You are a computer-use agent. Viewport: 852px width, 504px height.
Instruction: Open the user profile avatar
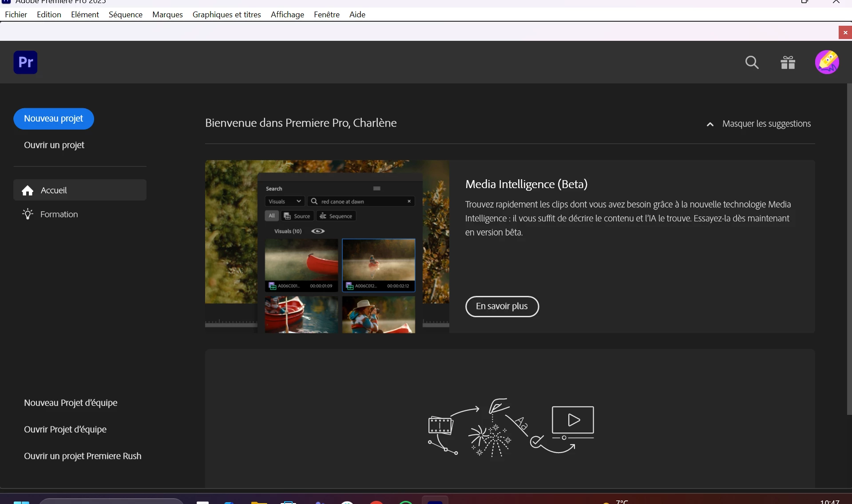coord(827,62)
